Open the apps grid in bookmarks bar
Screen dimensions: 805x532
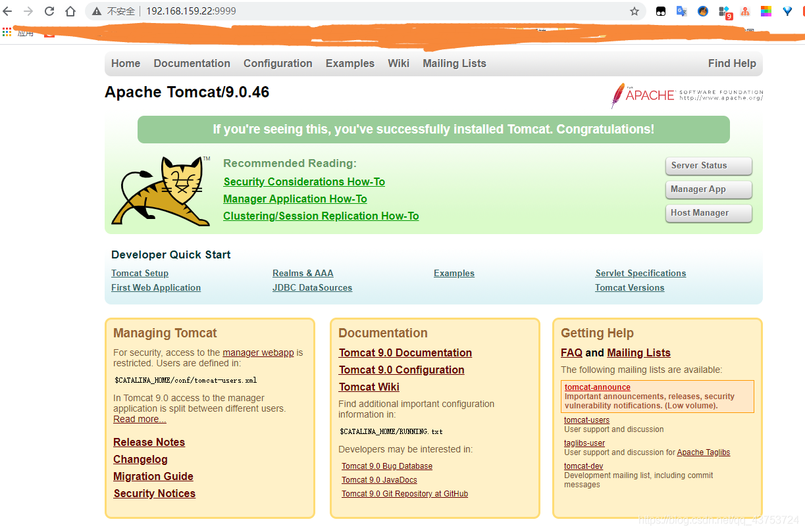[7, 32]
